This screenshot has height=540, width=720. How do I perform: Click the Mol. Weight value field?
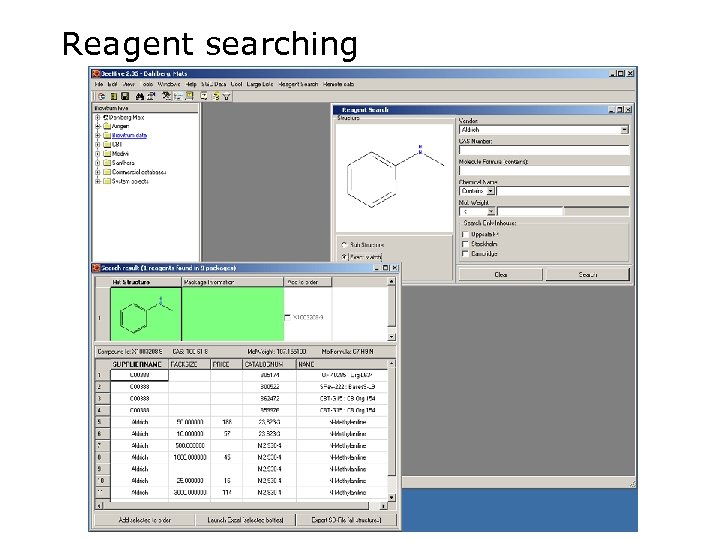click(x=530, y=212)
